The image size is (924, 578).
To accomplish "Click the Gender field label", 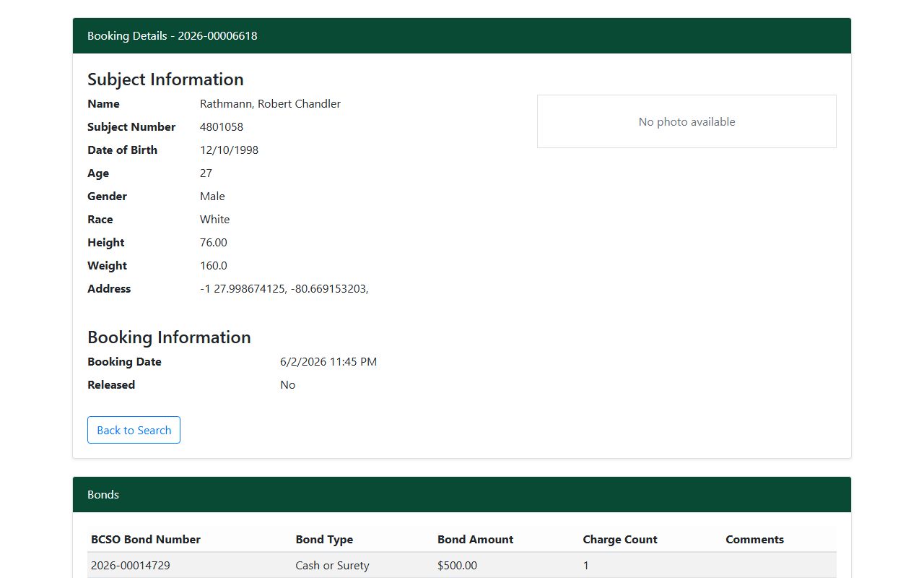I will pos(107,197).
